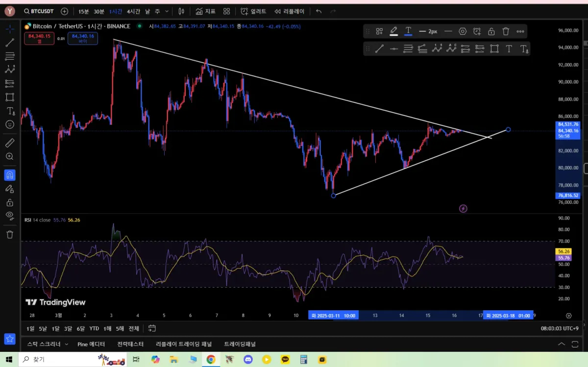Viewport: 588px width, 367px height.
Task: Select the crosshair cursor tool
Action: tap(9, 29)
